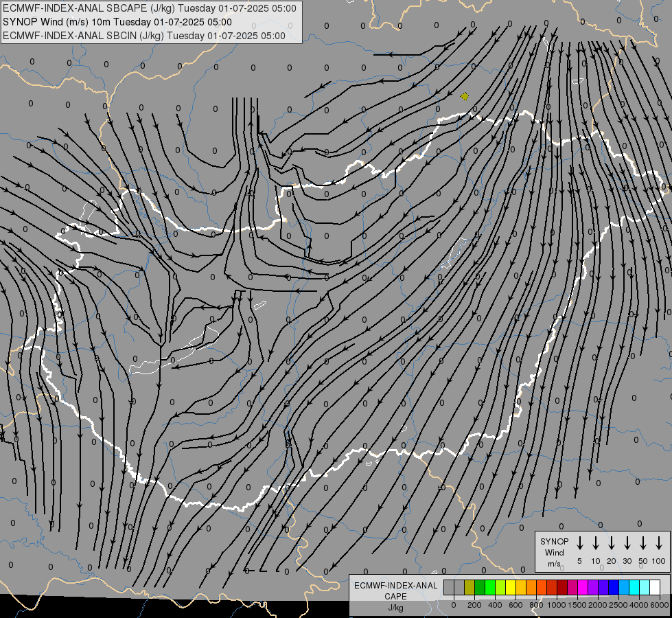Click 'ECMWF-INDEX-ANAL' in the CAPE legend
Image resolution: width=672 pixels, height=618 pixels.
click(395, 586)
